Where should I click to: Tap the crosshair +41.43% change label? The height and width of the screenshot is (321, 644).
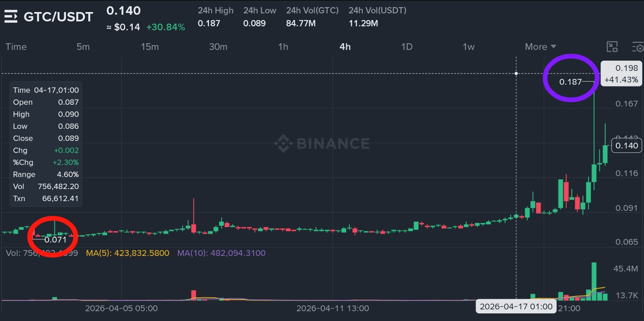(x=621, y=80)
